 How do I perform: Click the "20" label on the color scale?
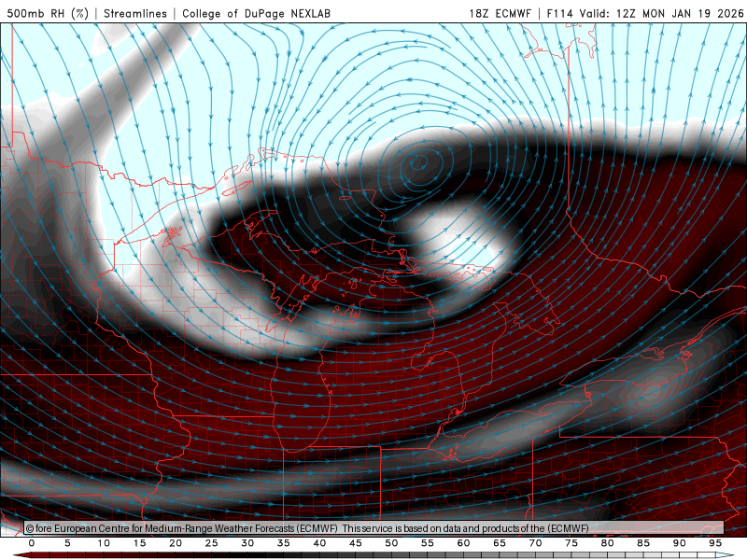pyautogui.click(x=176, y=543)
